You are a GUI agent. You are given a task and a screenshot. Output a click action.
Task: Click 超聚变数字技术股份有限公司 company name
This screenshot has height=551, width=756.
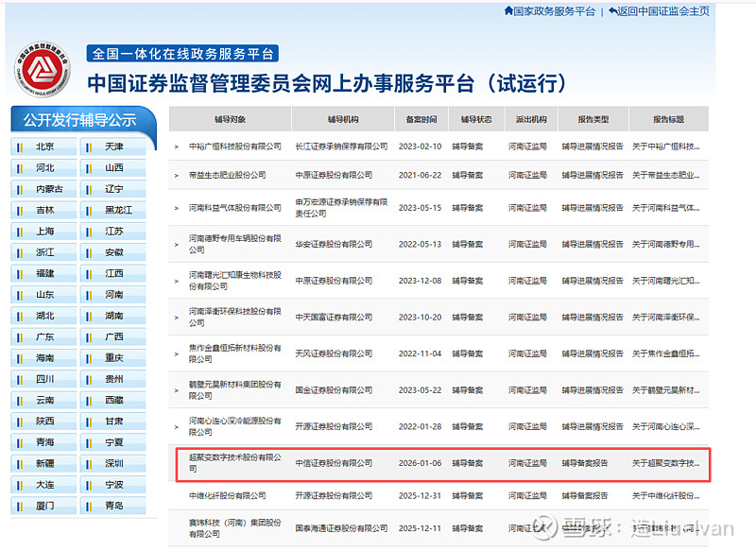[234, 463]
